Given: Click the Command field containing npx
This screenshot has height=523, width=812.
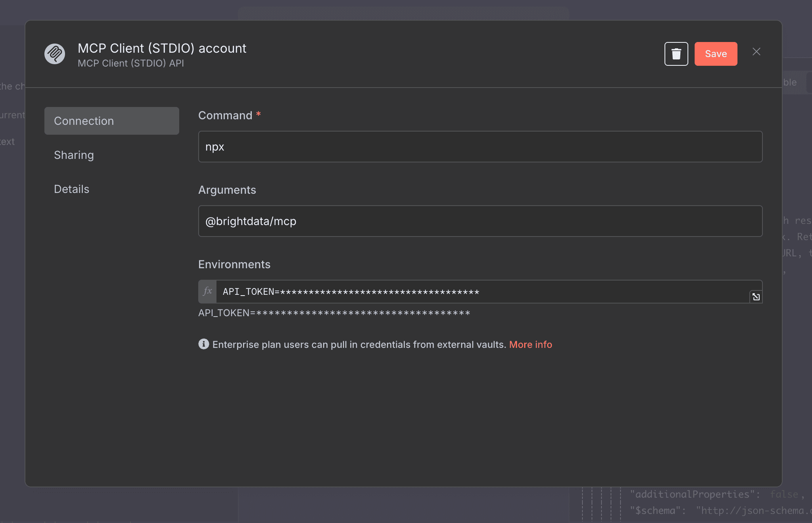Looking at the screenshot, I should [480, 147].
